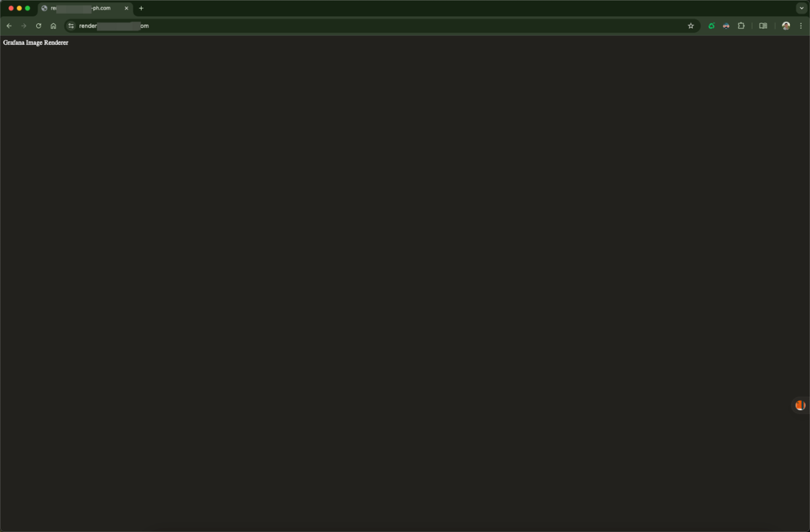Expand the tab search dropdown arrow
810x532 pixels.
(x=801, y=8)
